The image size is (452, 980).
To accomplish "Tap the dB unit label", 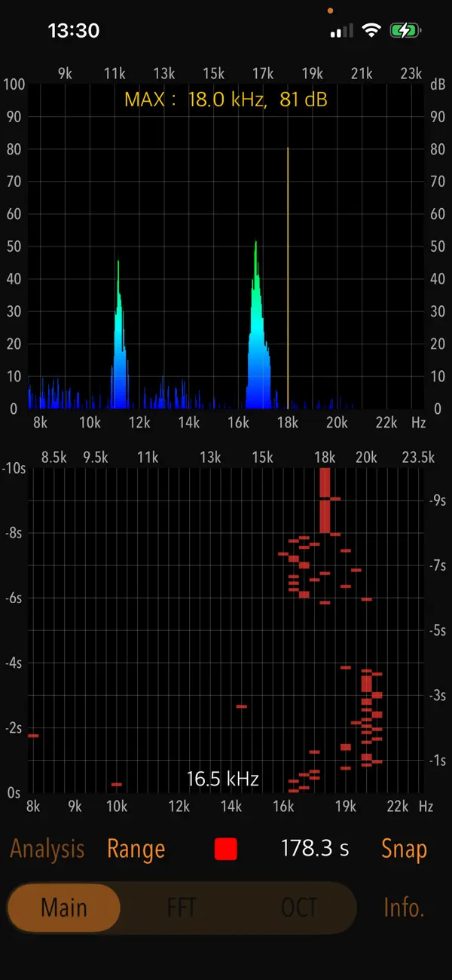I will coord(438,84).
